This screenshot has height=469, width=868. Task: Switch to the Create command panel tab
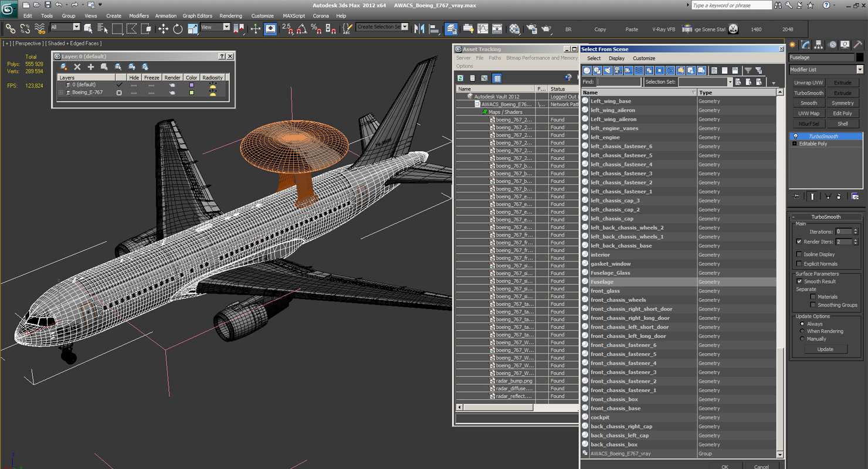793,45
